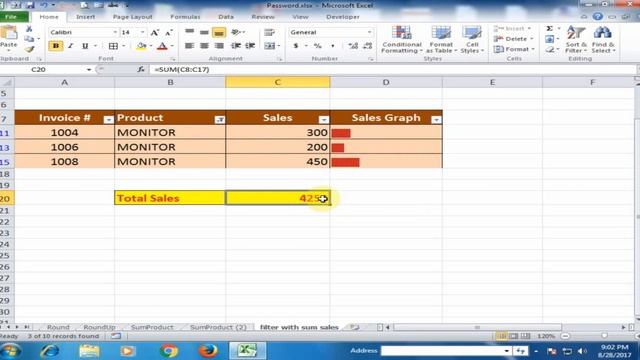Switch to the Insert ribbon tab
The height and width of the screenshot is (360, 640).
[85, 17]
